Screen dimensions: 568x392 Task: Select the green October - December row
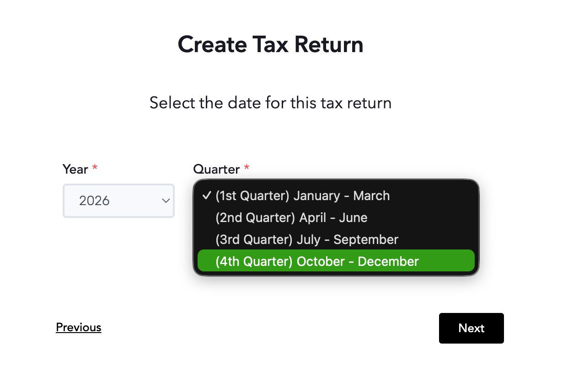(x=336, y=261)
